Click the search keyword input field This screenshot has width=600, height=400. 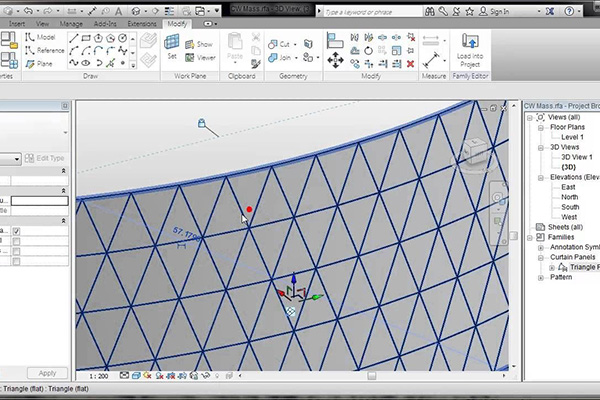point(373,12)
